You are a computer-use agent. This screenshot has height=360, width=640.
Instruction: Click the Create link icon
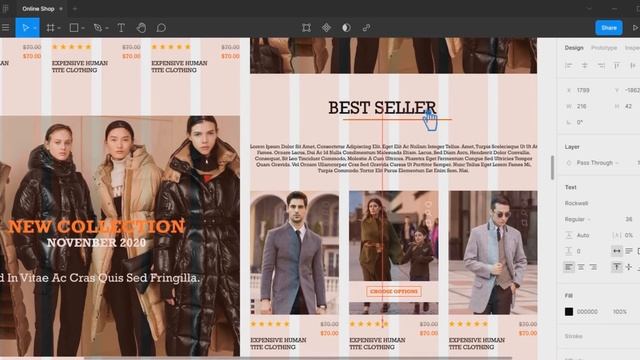367,28
